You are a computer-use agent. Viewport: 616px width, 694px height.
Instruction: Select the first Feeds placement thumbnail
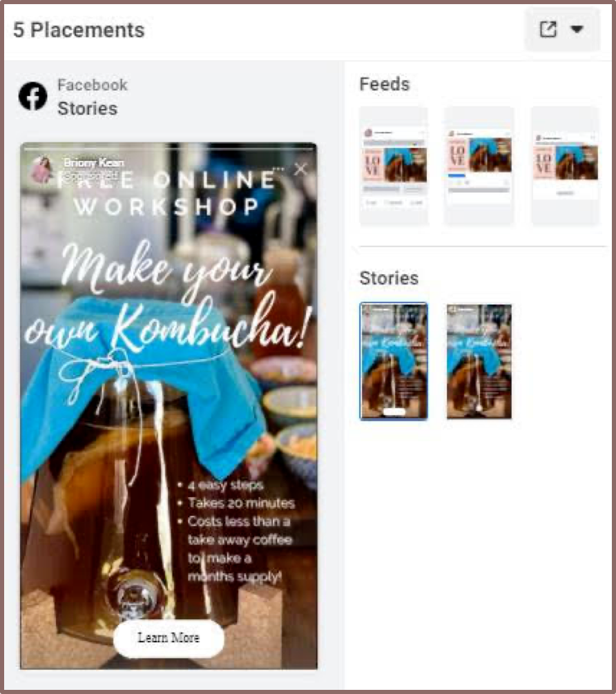pyautogui.click(x=394, y=166)
